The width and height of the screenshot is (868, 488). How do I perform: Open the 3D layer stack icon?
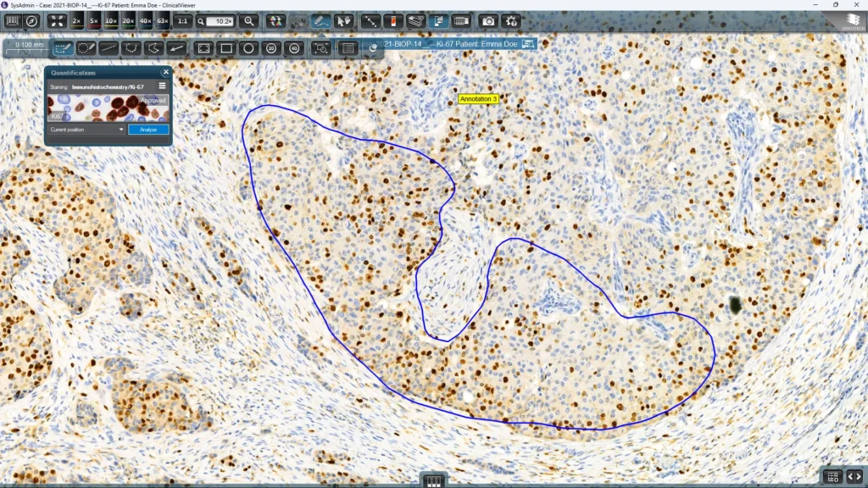tap(415, 21)
